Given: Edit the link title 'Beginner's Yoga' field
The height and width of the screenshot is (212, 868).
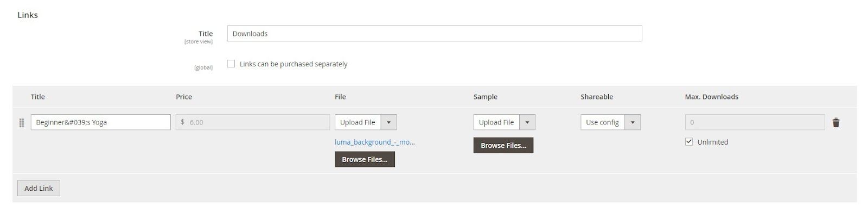Looking at the screenshot, I should coord(101,122).
